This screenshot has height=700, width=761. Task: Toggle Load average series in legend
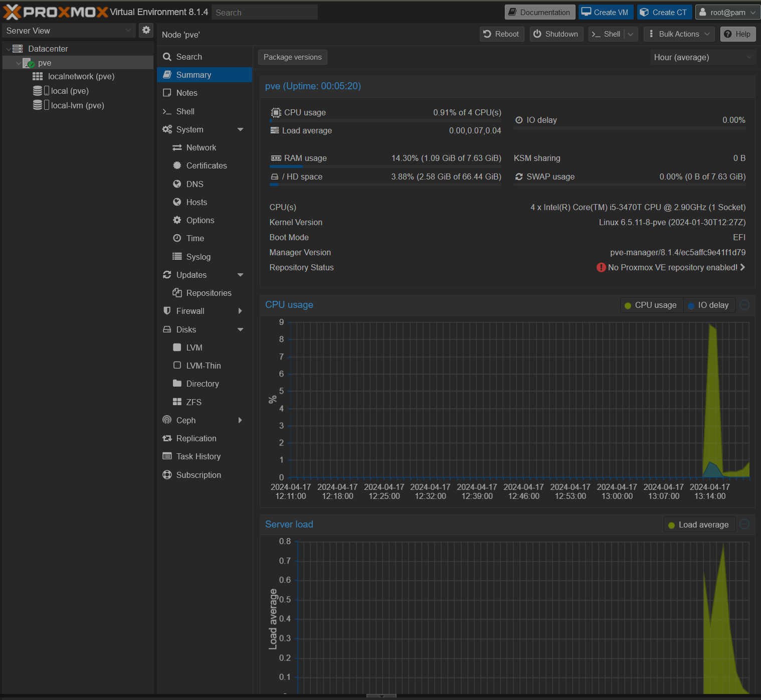[699, 524]
